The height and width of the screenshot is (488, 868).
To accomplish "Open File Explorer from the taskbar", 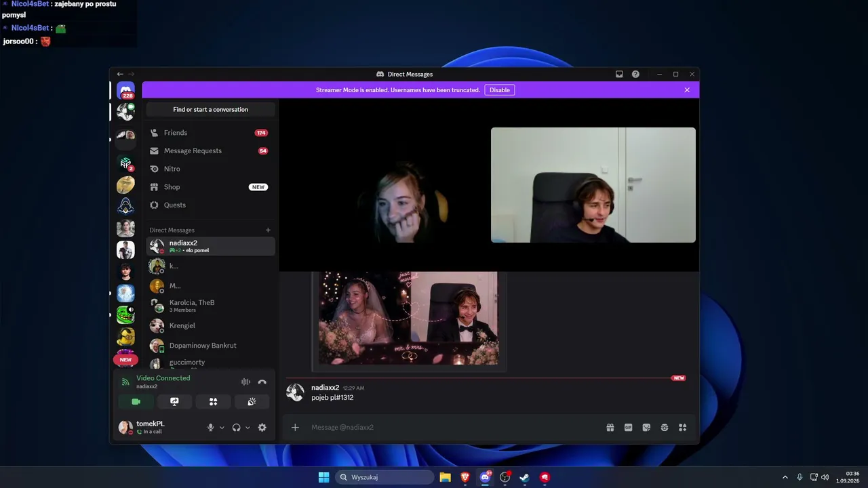I will point(445,477).
